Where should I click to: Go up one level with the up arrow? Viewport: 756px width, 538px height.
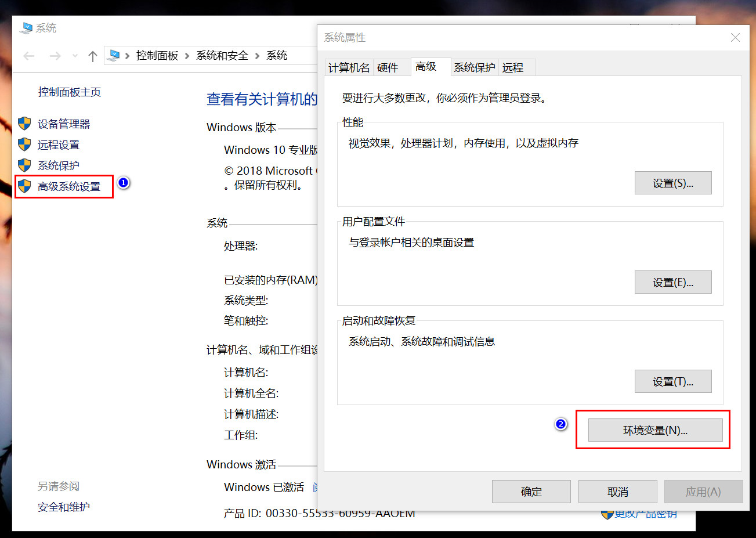[92, 56]
